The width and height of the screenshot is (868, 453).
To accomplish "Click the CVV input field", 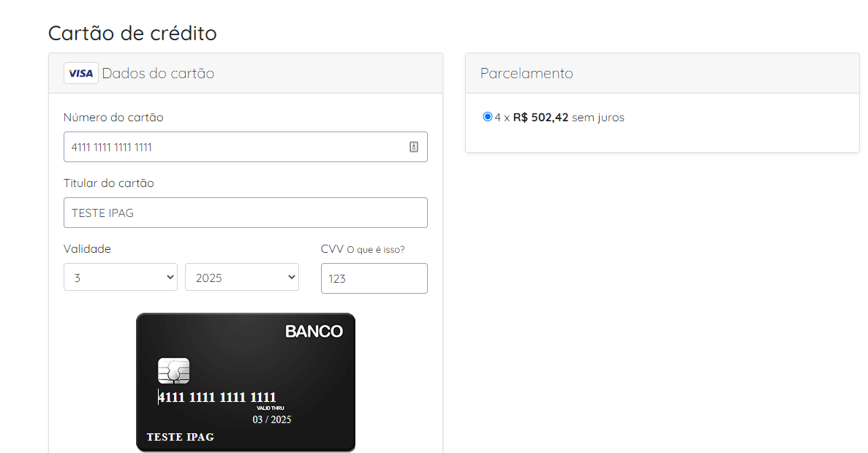I will 374,278.
